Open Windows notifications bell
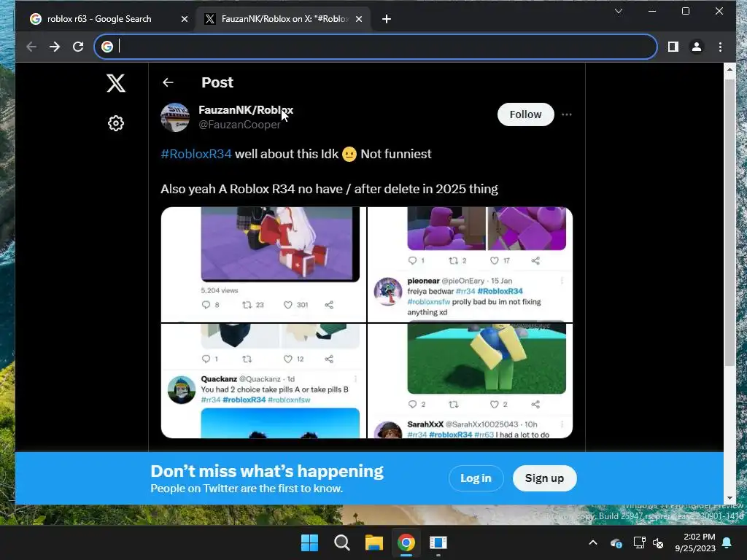747x560 pixels. pyautogui.click(x=727, y=542)
